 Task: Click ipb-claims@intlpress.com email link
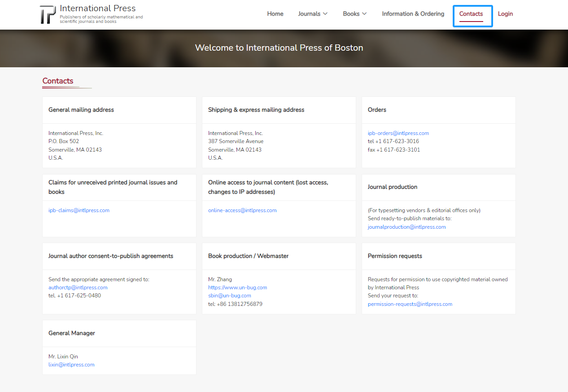coord(79,210)
